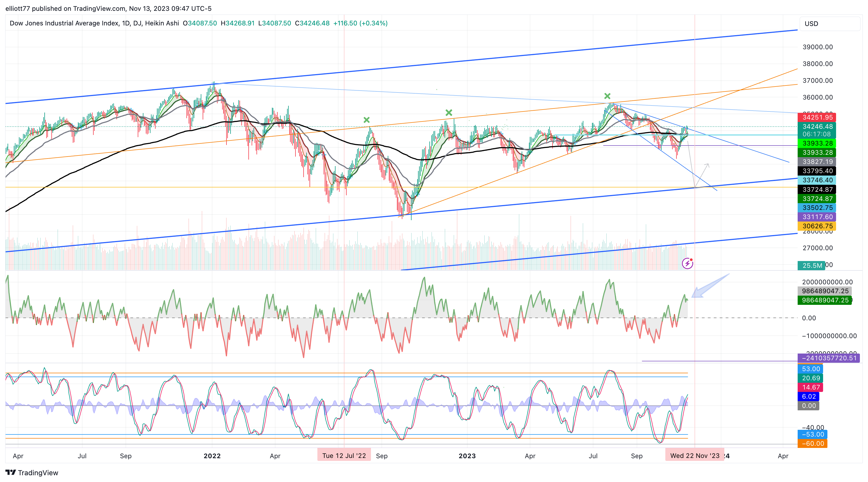Select the green X marker near the December 2022 high

[449, 113]
